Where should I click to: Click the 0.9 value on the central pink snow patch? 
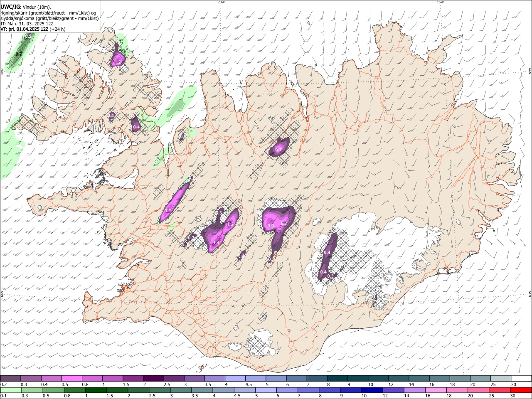pos(270,226)
